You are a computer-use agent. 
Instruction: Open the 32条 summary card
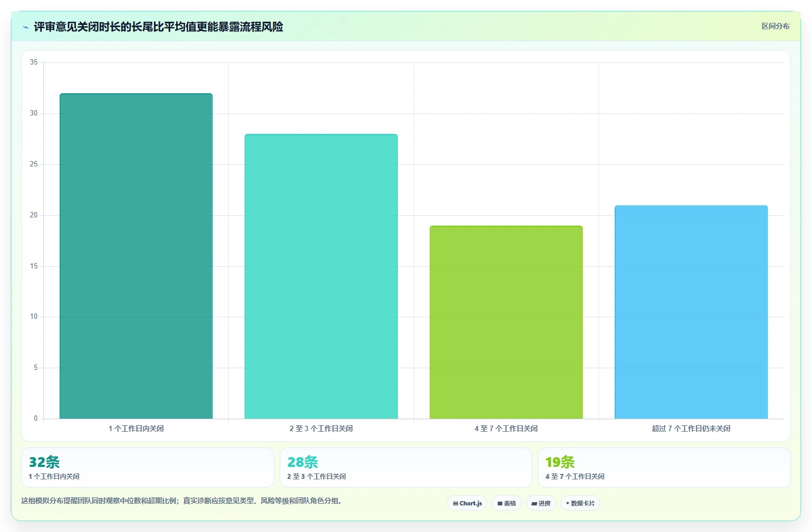[147, 467]
